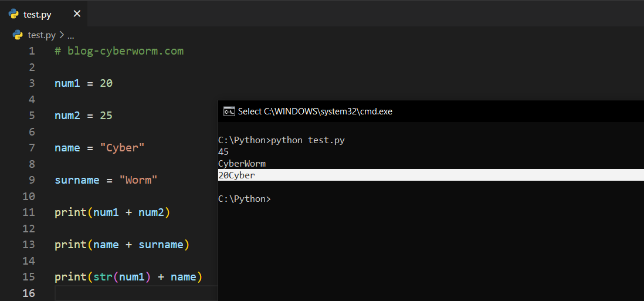Click the final C:\Python> command prompt
Image resolution: width=644 pixels, height=301 pixels.
pyautogui.click(x=244, y=199)
